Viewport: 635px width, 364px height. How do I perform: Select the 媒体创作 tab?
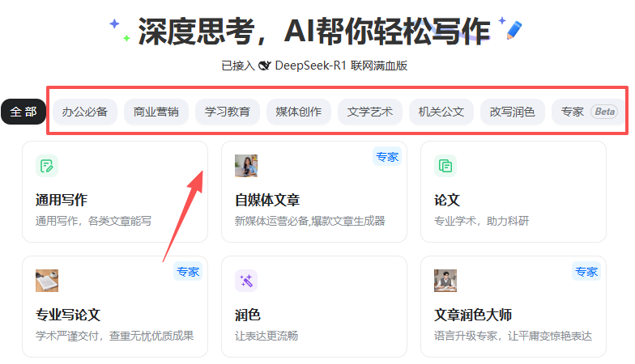pyautogui.click(x=298, y=112)
